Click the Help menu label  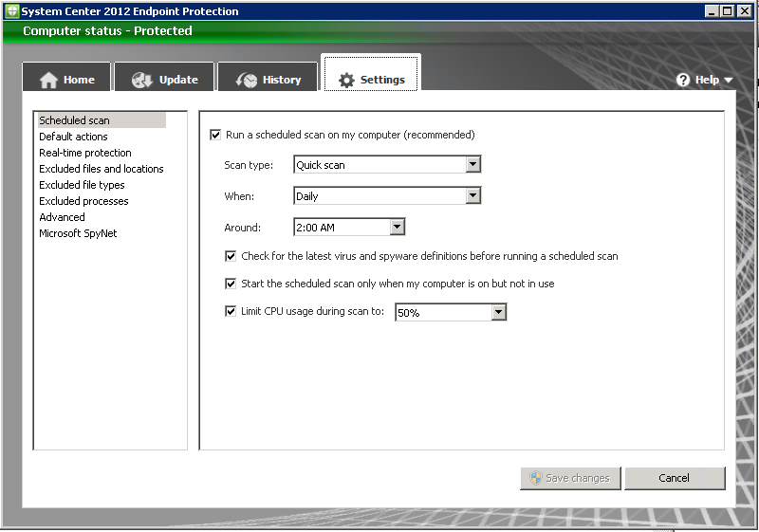click(707, 80)
